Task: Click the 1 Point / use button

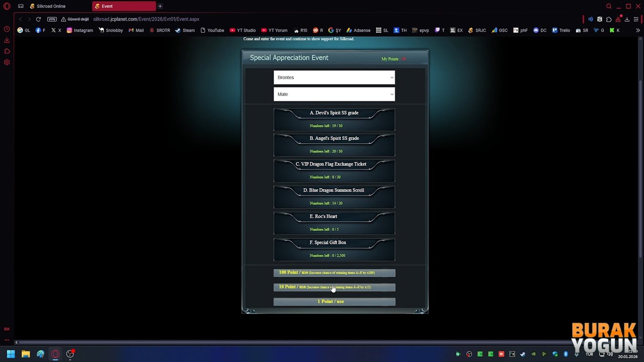Action: pos(334,302)
